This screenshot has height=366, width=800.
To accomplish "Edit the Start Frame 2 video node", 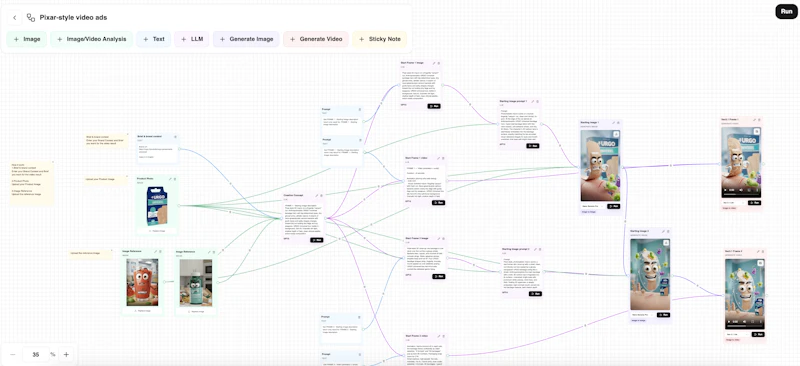I will 438,335.
